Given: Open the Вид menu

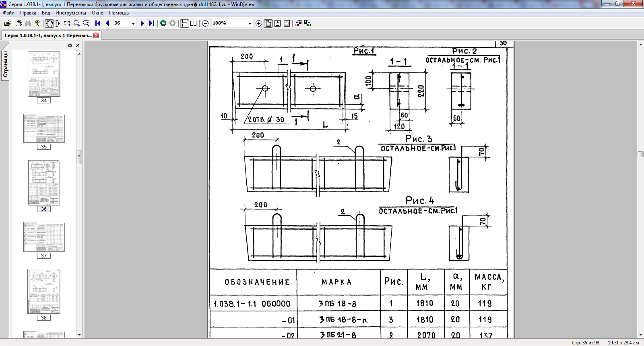Looking at the screenshot, I should pyautogui.click(x=46, y=13).
